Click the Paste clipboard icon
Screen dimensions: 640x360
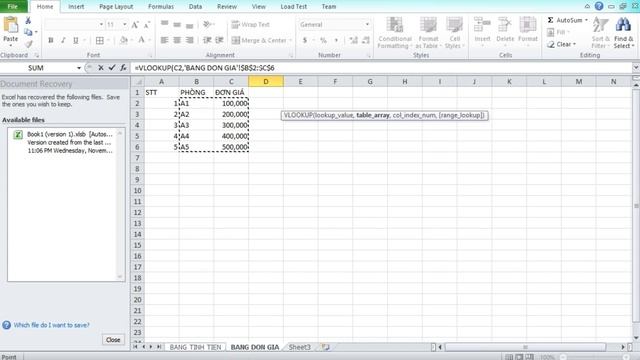[10, 25]
